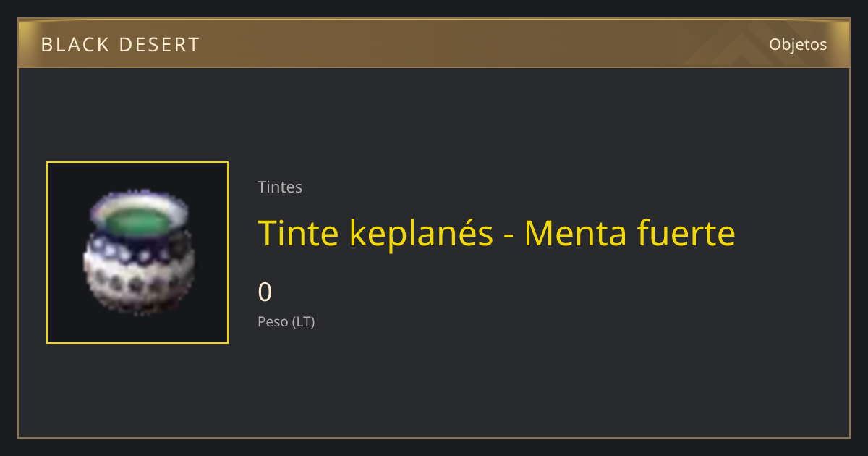This screenshot has width=868, height=456.
Task: Click the gold header banner bar
Action: 434,43
